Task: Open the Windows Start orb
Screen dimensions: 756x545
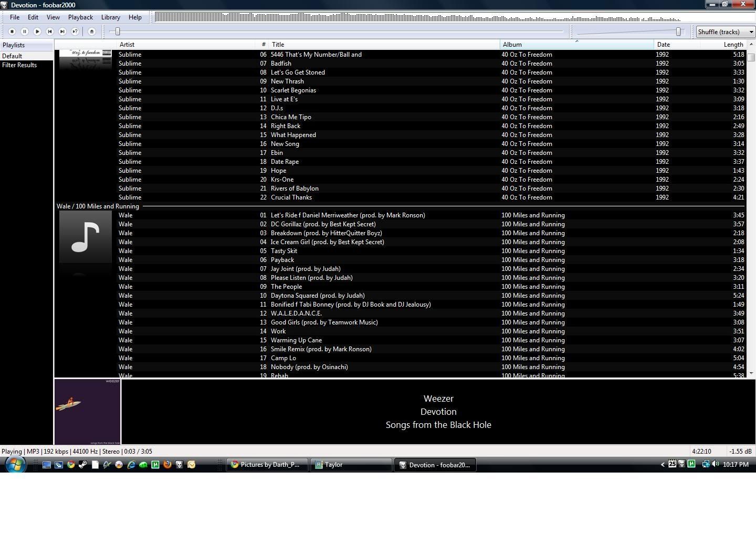Action: coord(15,465)
